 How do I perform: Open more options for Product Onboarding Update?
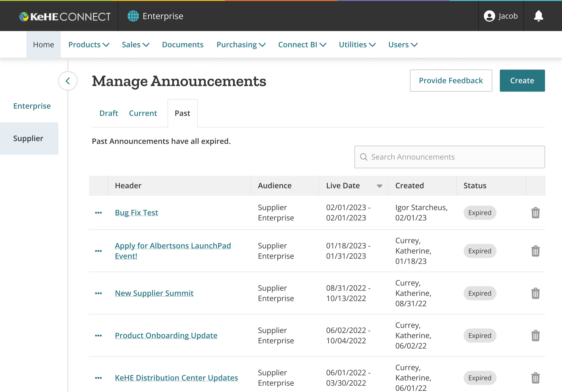(x=98, y=335)
